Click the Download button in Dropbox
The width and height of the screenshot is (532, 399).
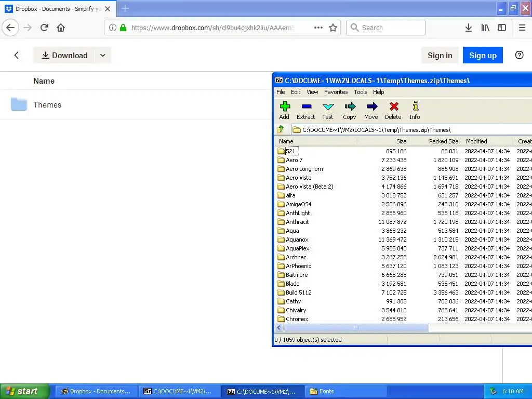pos(64,55)
